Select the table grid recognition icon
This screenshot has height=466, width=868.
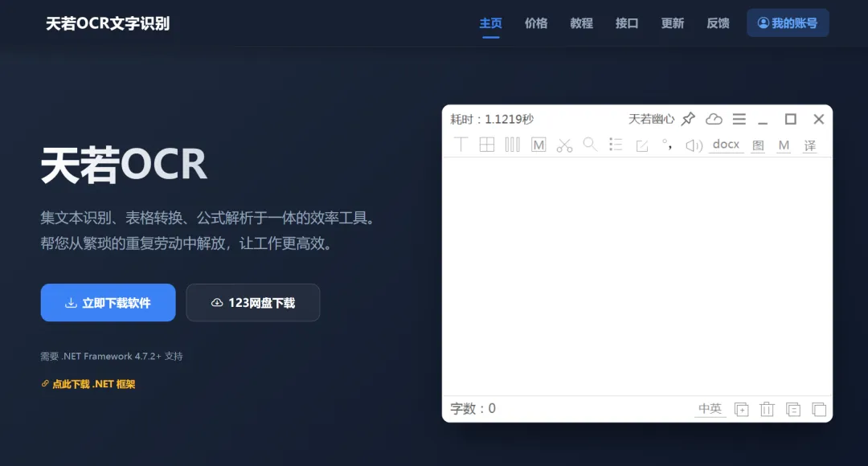[486, 145]
